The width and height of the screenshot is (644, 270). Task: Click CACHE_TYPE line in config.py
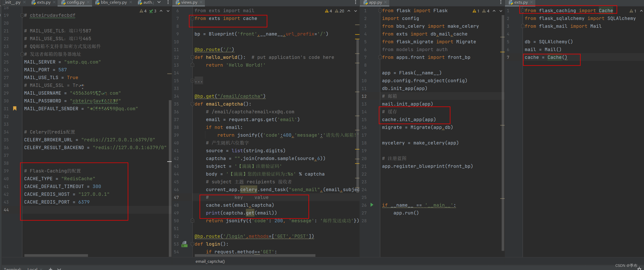60,179
